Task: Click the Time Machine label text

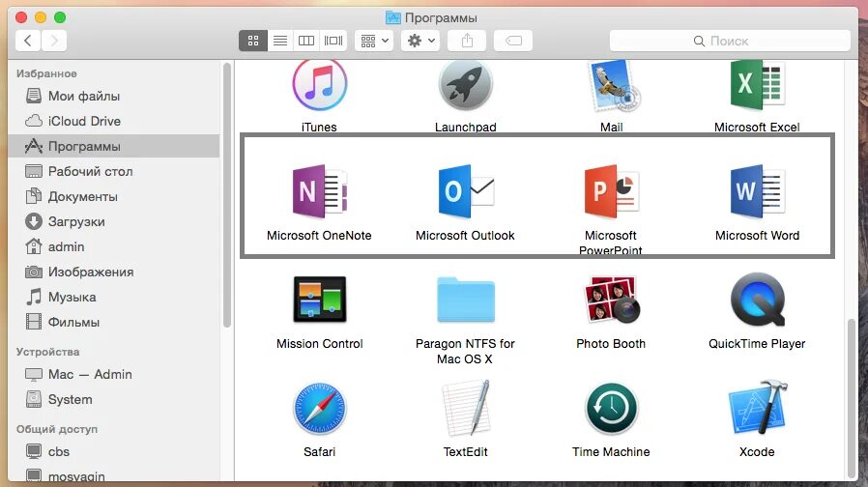Action: point(611,452)
